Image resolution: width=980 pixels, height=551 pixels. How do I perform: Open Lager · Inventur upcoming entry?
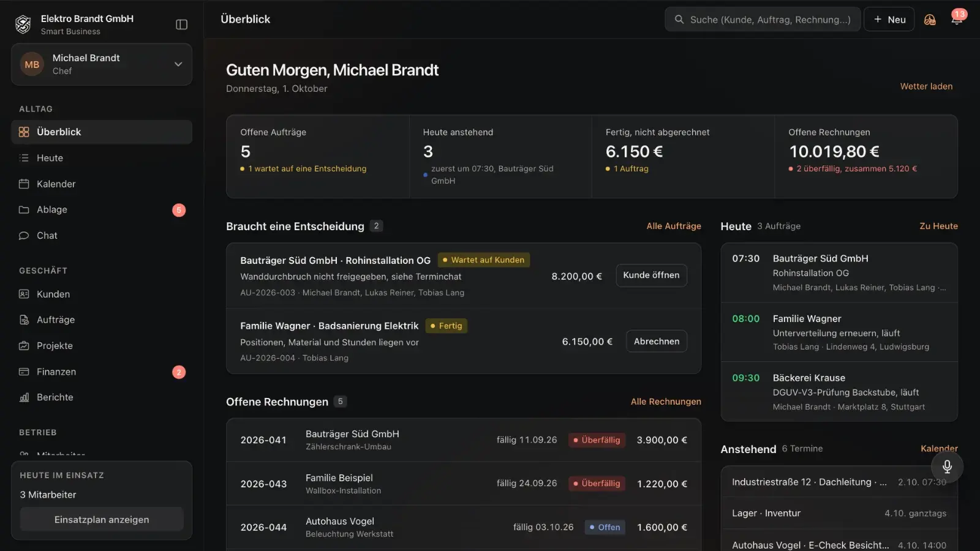(x=839, y=513)
